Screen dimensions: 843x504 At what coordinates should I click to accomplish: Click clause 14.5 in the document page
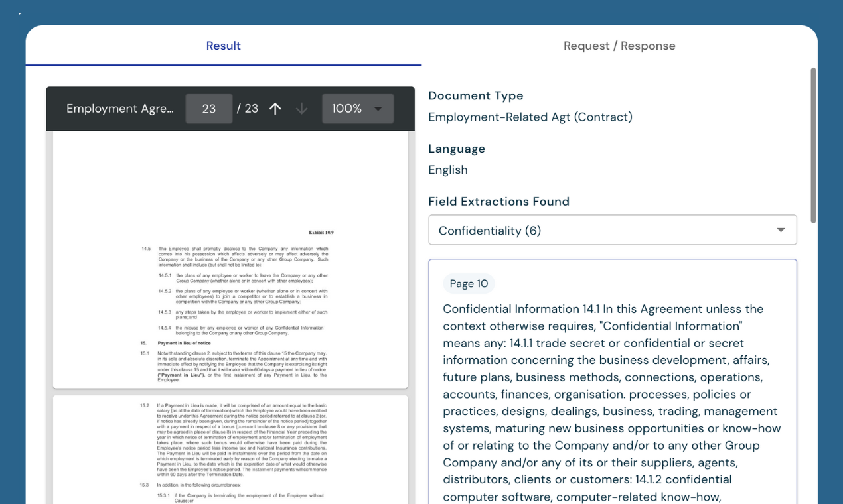coord(235,257)
